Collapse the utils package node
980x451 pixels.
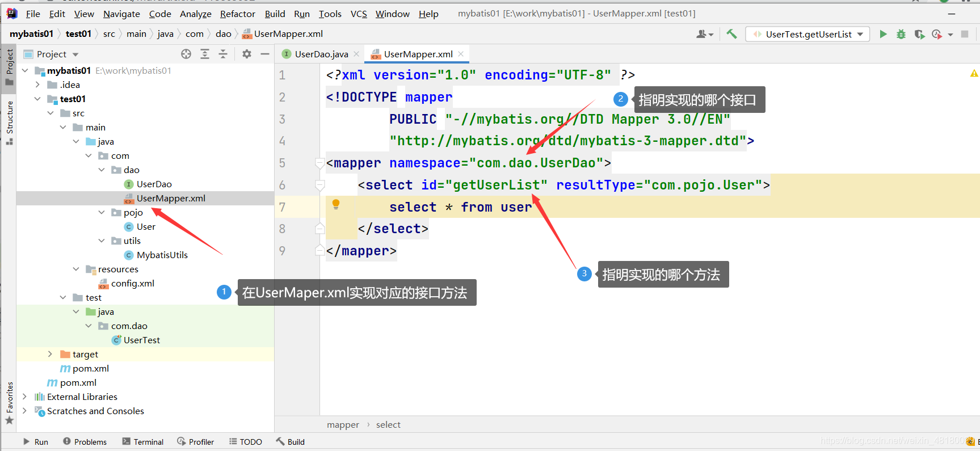pyautogui.click(x=102, y=241)
